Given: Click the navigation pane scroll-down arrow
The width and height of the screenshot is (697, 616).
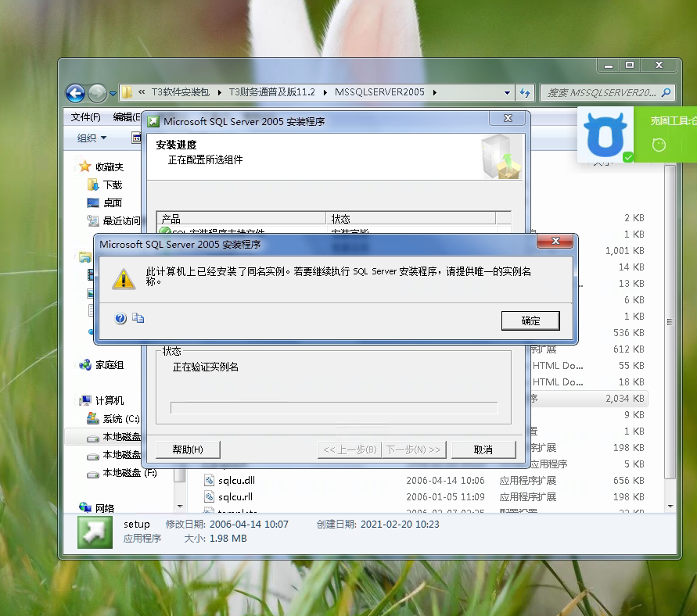Looking at the screenshot, I should [180, 507].
